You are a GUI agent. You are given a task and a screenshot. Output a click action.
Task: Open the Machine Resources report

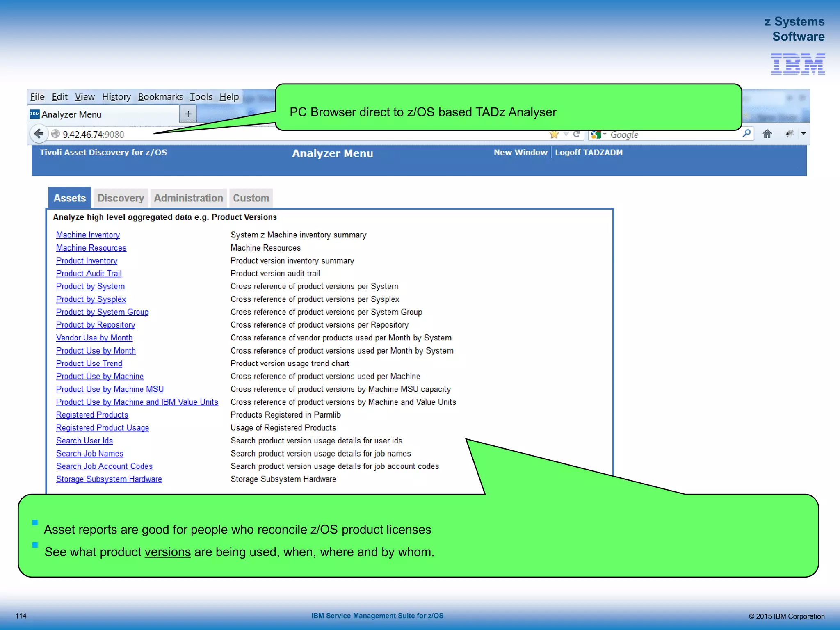(91, 248)
